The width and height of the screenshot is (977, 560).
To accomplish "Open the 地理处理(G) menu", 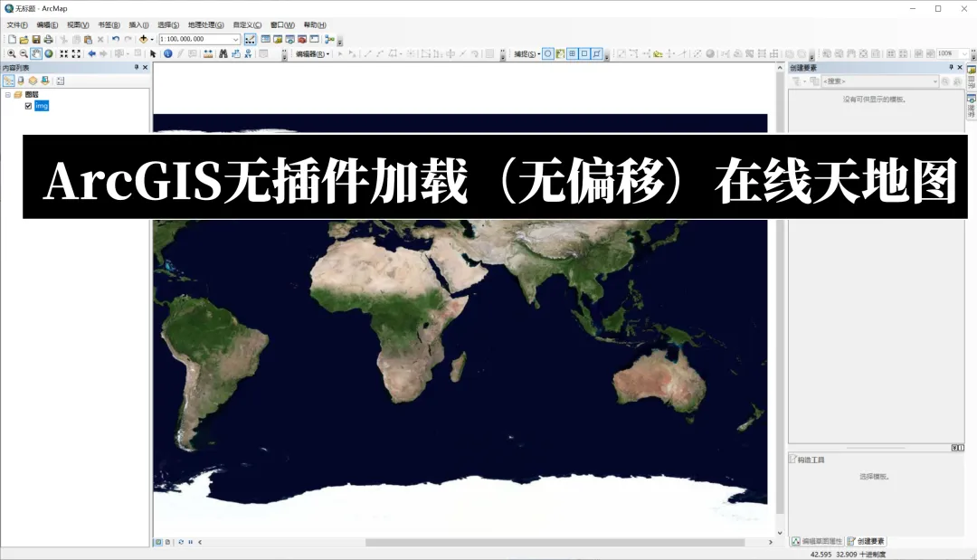I will pos(205,25).
